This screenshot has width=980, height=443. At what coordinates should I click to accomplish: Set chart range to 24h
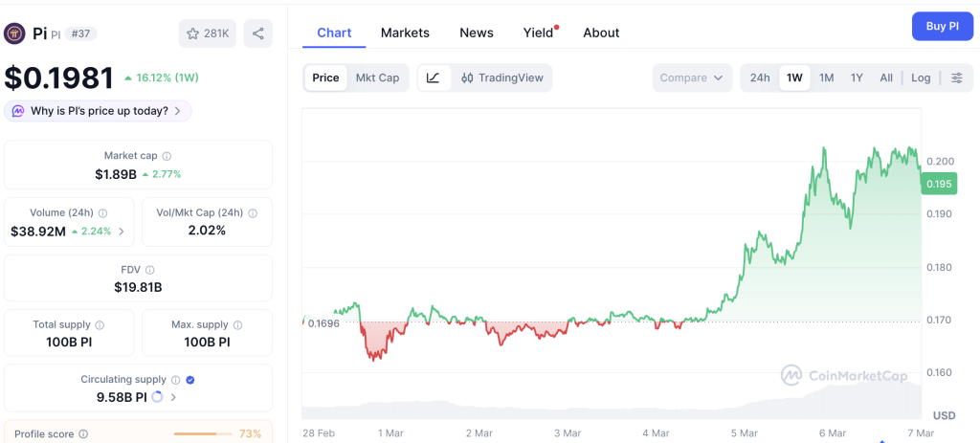coord(760,78)
